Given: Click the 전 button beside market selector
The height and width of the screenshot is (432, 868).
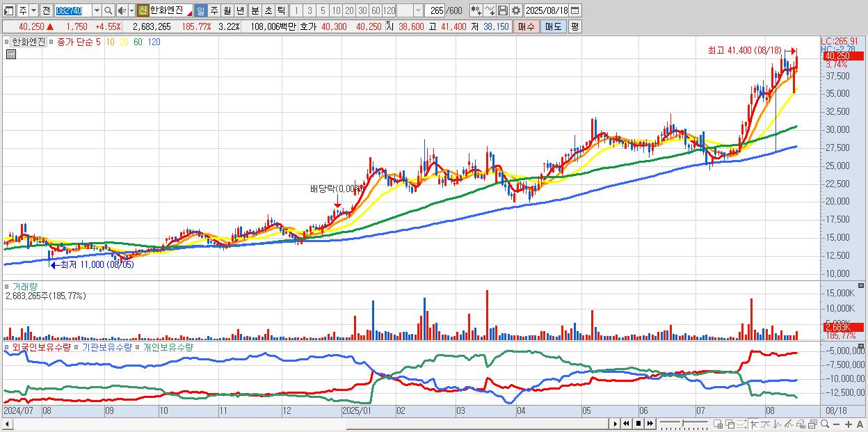Looking at the screenshot, I should point(46,10).
